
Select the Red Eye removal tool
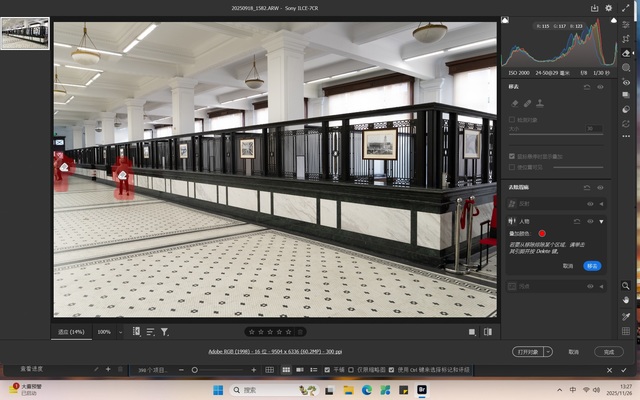[626, 83]
